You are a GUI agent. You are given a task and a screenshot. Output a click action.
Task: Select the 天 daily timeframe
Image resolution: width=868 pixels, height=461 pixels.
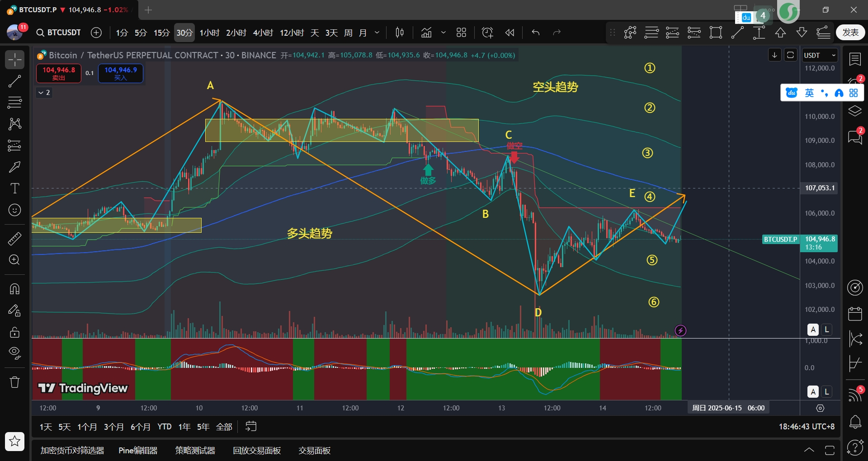point(315,33)
